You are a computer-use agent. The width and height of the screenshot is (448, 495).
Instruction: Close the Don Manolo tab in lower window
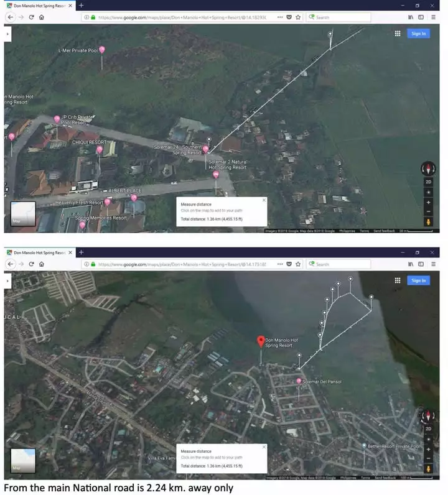pyautogui.click(x=70, y=252)
